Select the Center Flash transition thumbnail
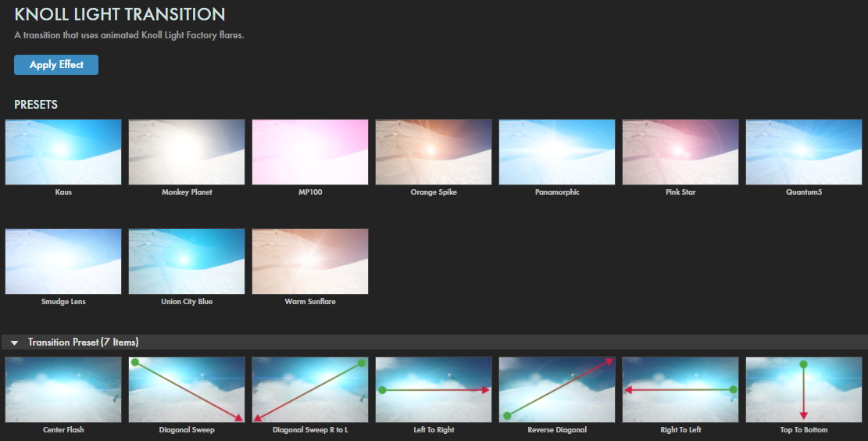868x441 pixels. click(63, 389)
